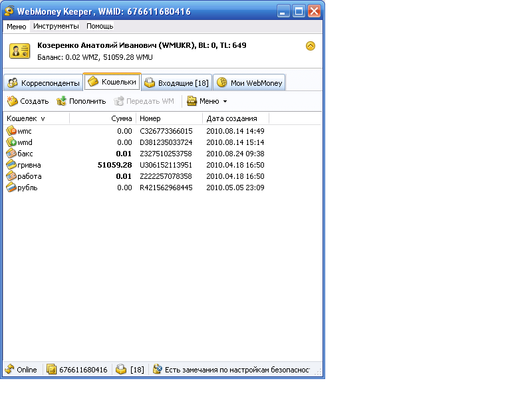Click the Online status icon in status bar
The image size is (532, 399).
[9, 370]
